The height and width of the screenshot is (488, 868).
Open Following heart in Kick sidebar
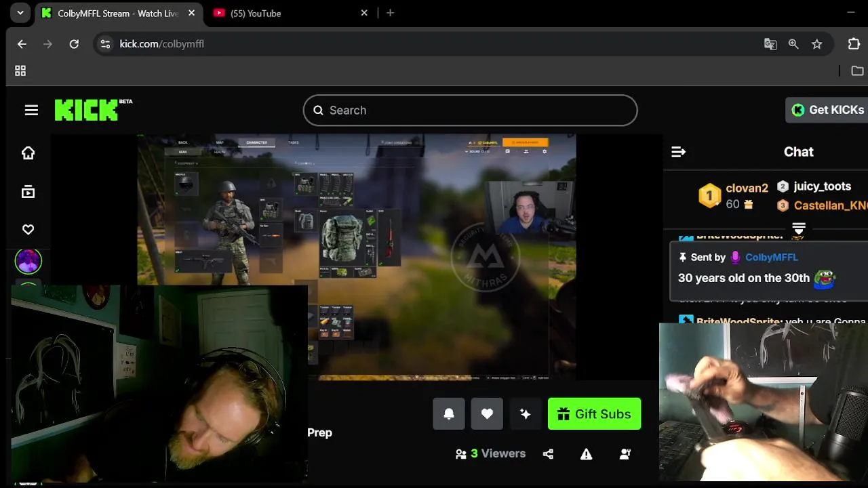(28, 230)
